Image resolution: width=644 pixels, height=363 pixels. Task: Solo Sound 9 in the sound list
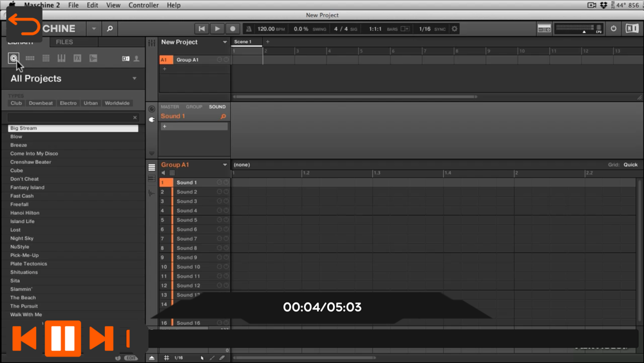tap(226, 257)
